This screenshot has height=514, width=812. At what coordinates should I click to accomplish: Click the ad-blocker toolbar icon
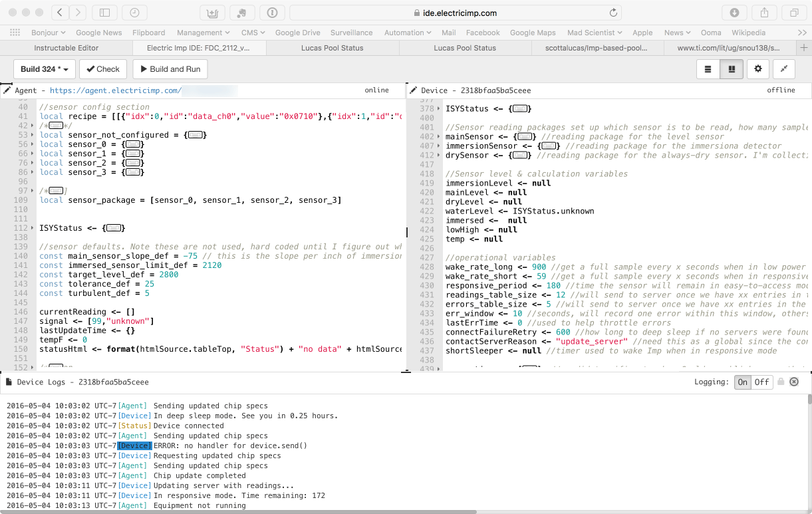(212, 13)
